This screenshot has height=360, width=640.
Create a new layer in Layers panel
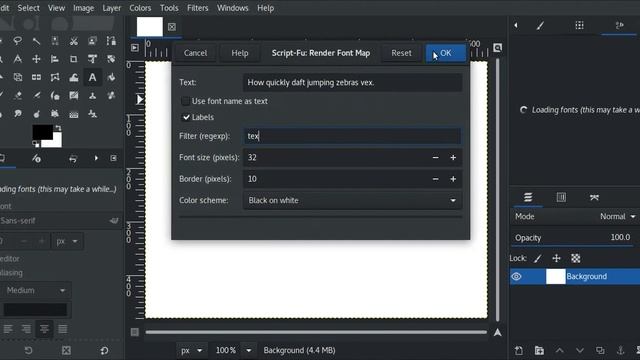tap(519, 350)
